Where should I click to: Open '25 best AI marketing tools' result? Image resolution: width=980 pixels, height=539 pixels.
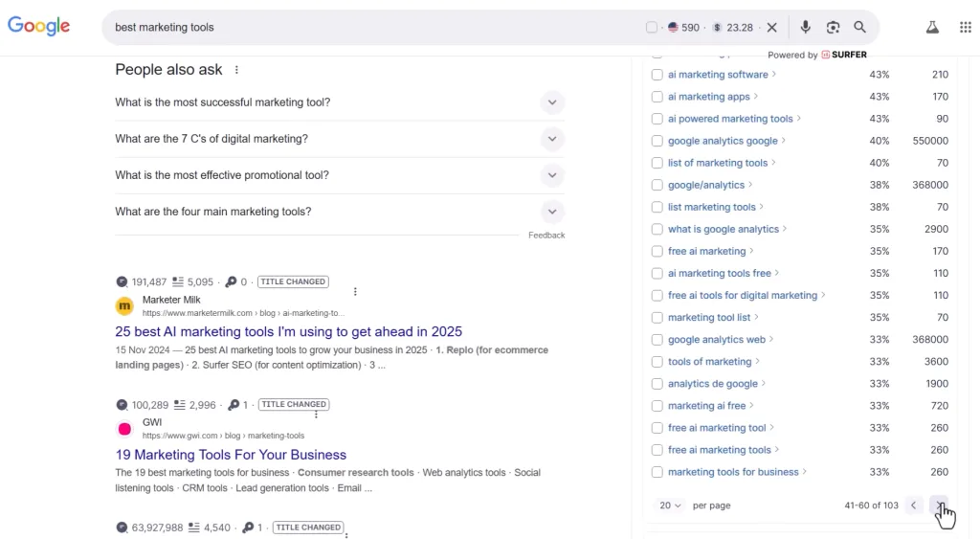pyautogui.click(x=288, y=331)
